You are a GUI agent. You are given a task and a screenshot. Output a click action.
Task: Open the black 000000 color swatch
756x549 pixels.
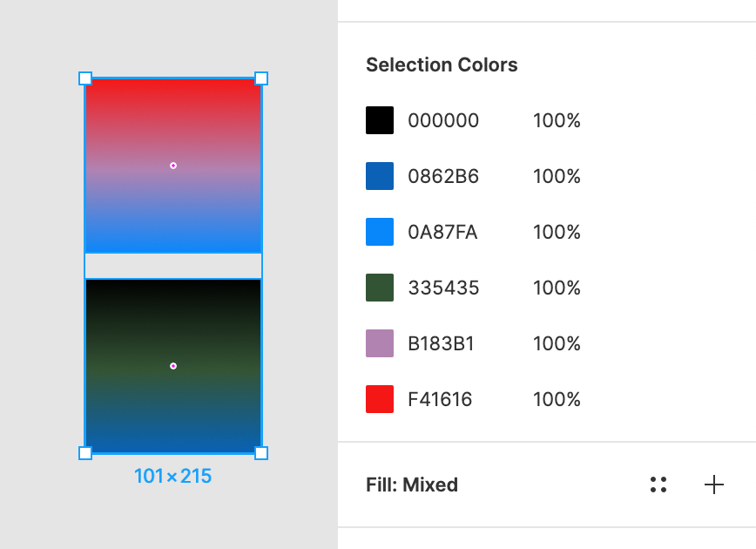tap(380, 120)
